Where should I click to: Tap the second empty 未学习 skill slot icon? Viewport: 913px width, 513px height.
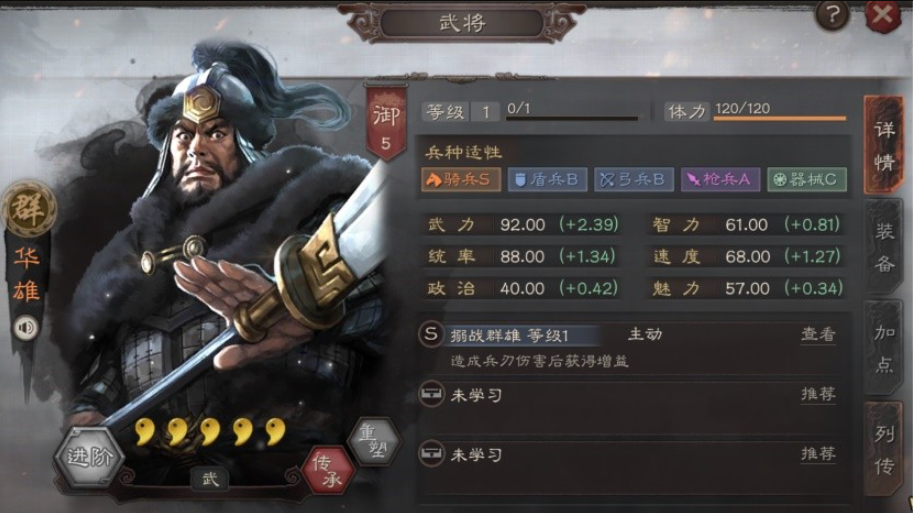(x=431, y=454)
